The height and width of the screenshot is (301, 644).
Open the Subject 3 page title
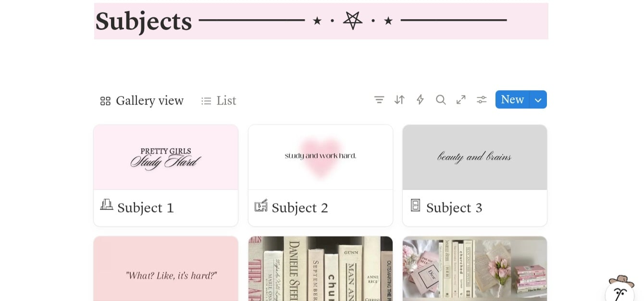pyautogui.click(x=454, y=208)
